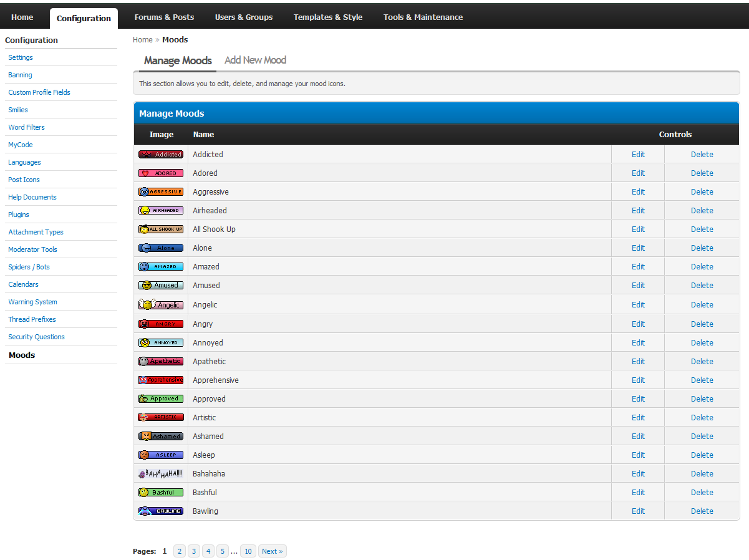This screenshot has height=560, width=749.
Task: Click Home in the breadcrumb
Action: (143, 40)
